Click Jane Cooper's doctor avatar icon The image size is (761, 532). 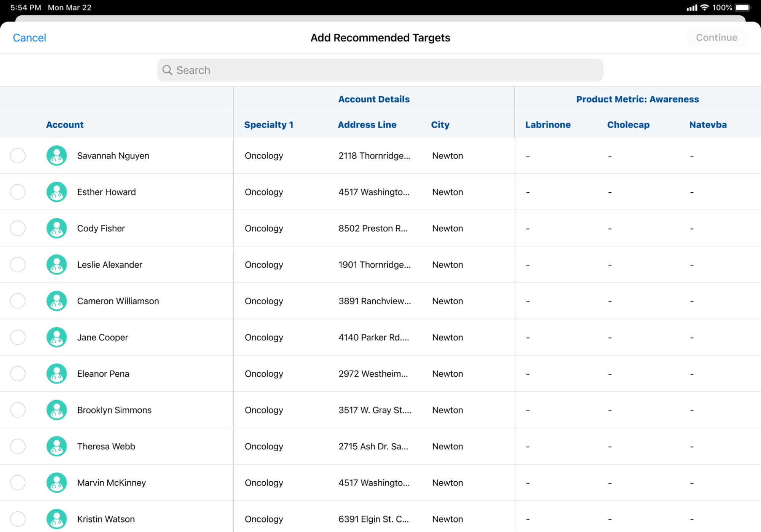(x=57, y=337)
